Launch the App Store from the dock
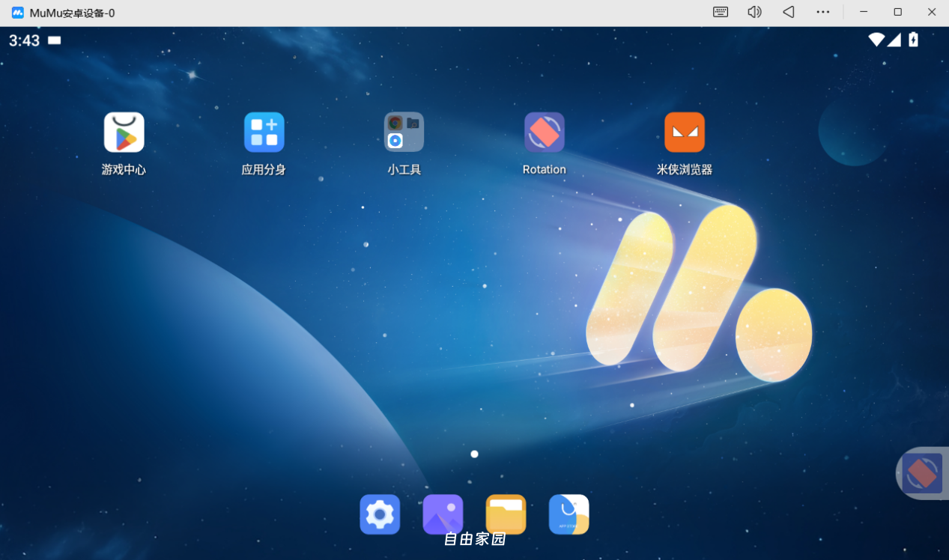Image resolution: width=949 pixels, height=560 pixels. click(x=569, y=514)
